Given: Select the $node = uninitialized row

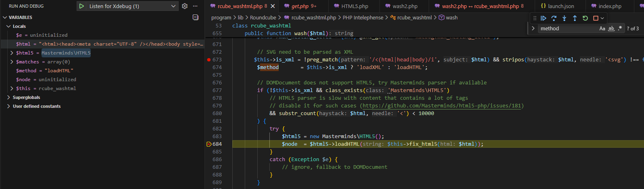Looking at the screenshot, I should (x=102, y=80).
